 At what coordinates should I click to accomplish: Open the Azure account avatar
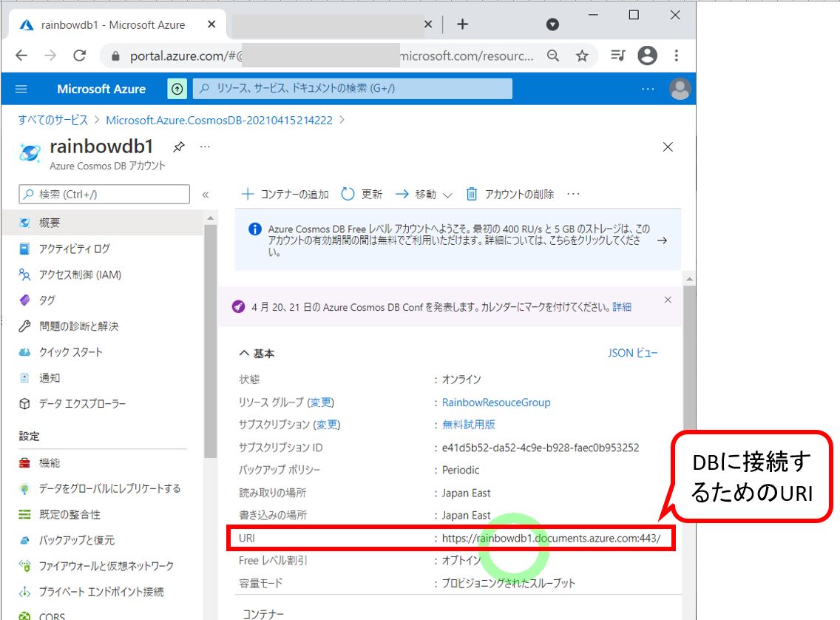[x=680, y=89]
